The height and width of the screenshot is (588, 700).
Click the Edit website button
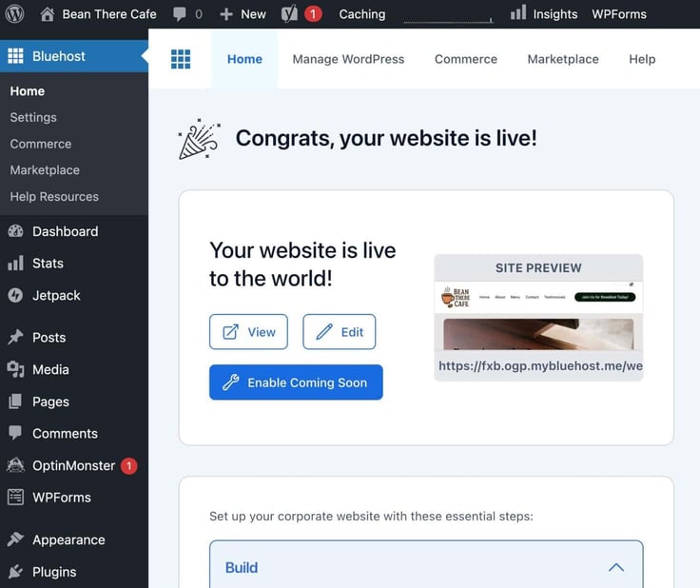[340, 332]
